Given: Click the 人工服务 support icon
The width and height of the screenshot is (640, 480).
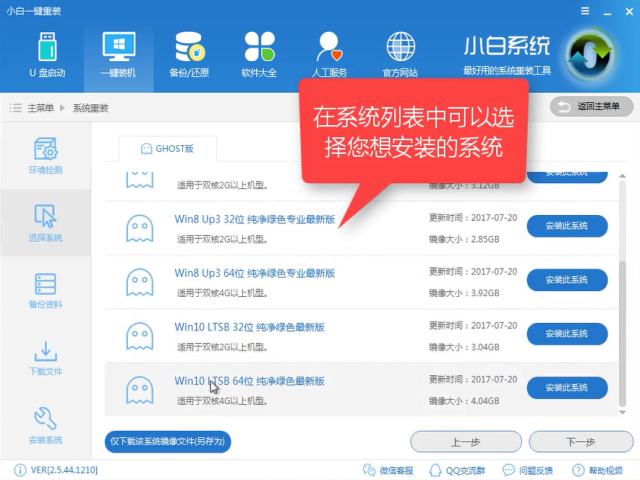Looking at the screenshot, I should [330, 54].
